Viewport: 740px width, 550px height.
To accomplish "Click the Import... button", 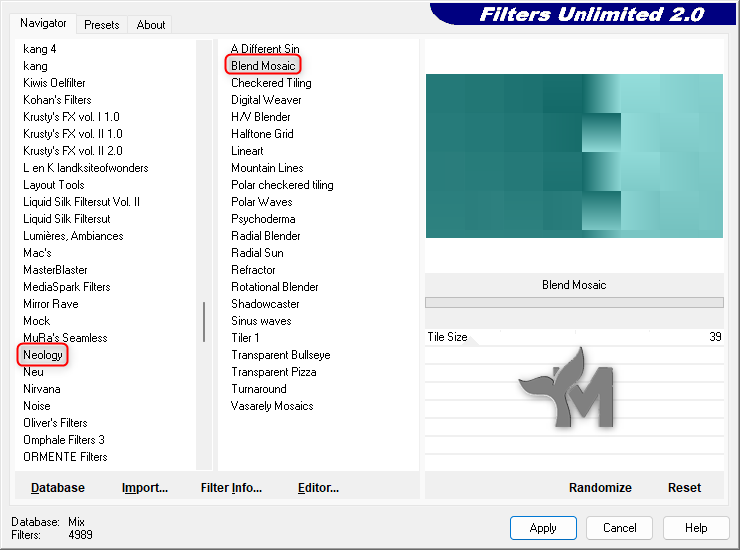I will coord(145,488).
